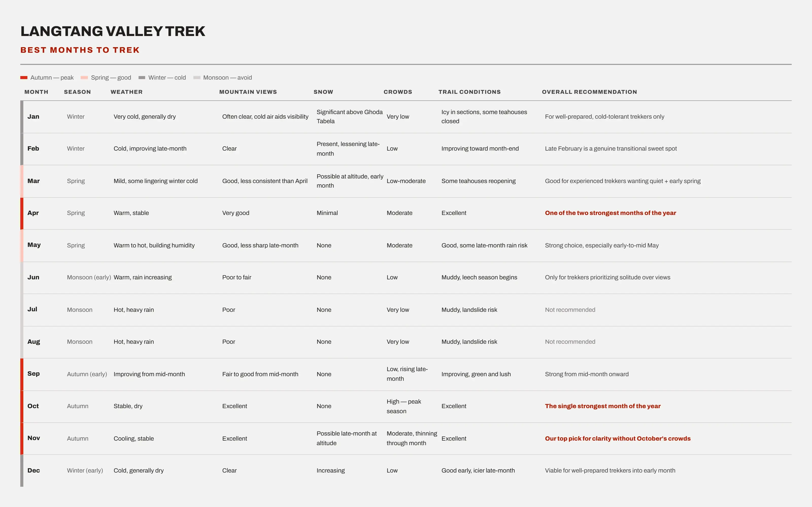This screenshot has height=507, width=812.
Task: Click the red Autumn — peak legend swatch
Action: (24, 78)
